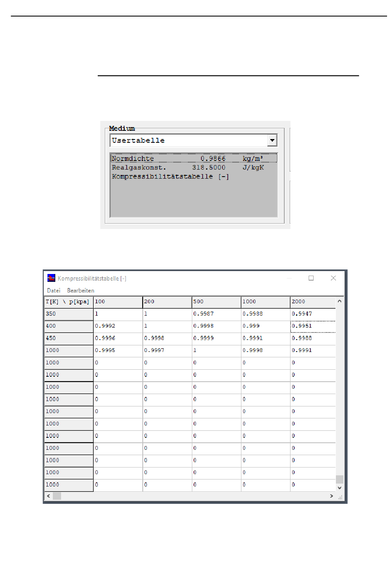Image resolution: width=392 pixels, height=588 pixels.
Task: Click the 2000 pressure column header
Action: point(313,302)
